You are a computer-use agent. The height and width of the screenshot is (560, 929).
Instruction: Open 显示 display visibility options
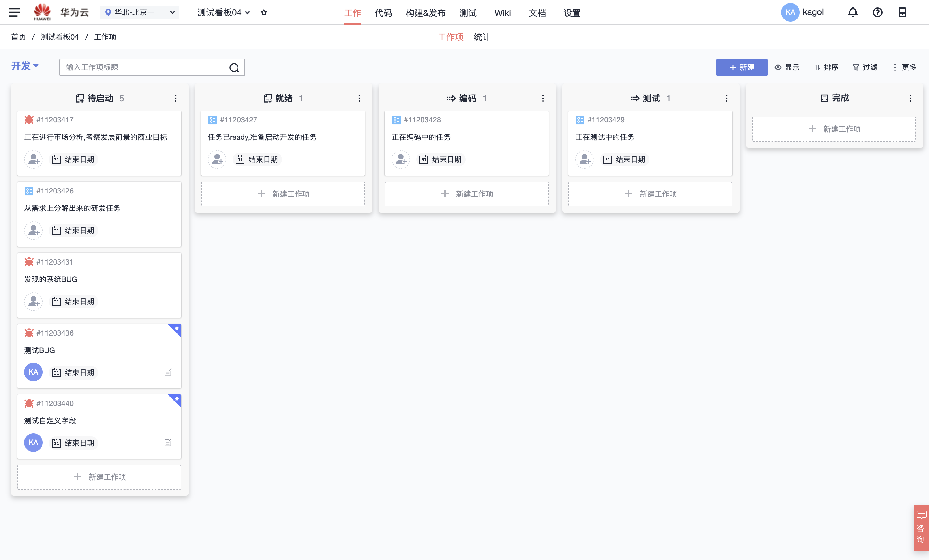(x=787, y=67)
